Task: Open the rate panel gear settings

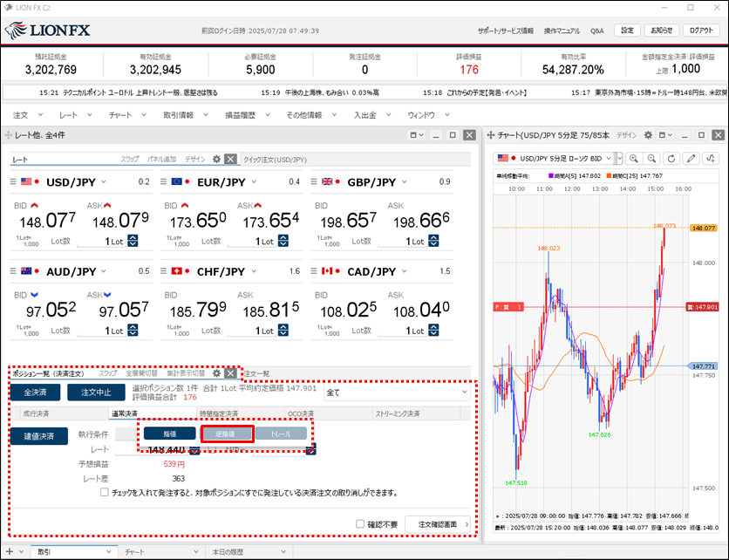Action: (216, 160)
